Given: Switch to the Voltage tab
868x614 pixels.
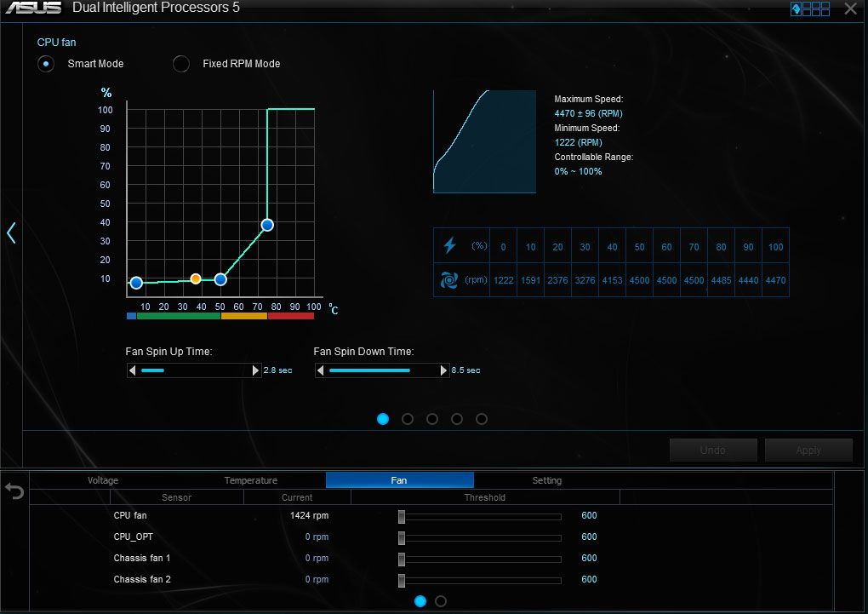Looking at the screenshot, I should 103,480.
